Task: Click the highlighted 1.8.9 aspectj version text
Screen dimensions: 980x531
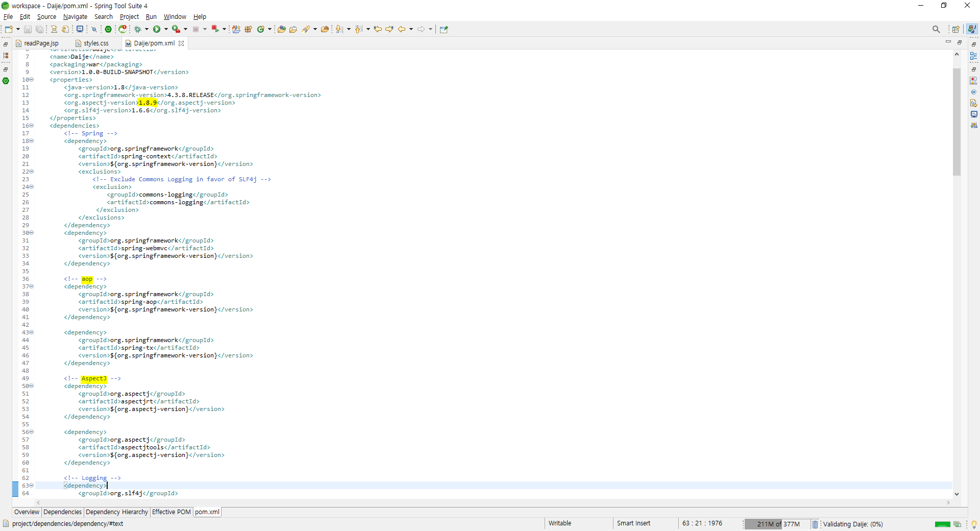Action: coord(148,103)
